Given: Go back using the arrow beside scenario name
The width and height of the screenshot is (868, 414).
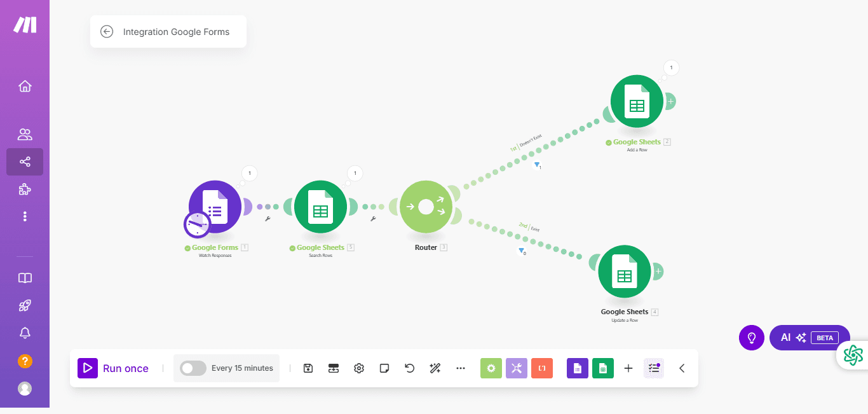Looking at the screenshot, I should coord(107,32).
